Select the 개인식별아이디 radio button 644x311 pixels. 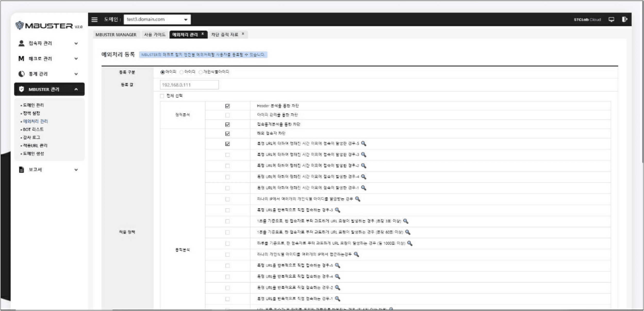(200, 72)
